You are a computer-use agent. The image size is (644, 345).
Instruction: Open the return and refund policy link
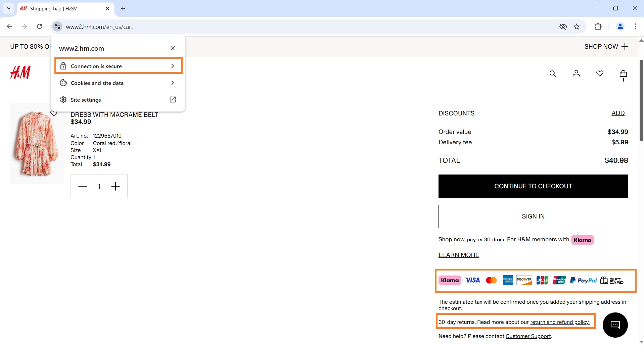pyautogui.click(x=559, y=322)
